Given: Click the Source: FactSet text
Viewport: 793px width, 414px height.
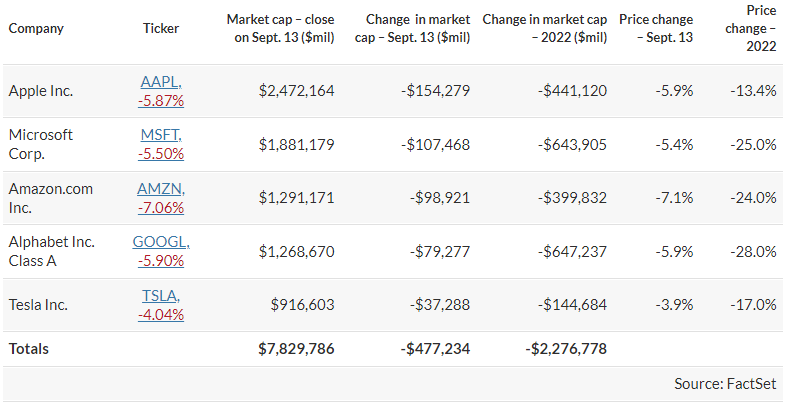Looking at the screenshot, I should tap(726, 383).
